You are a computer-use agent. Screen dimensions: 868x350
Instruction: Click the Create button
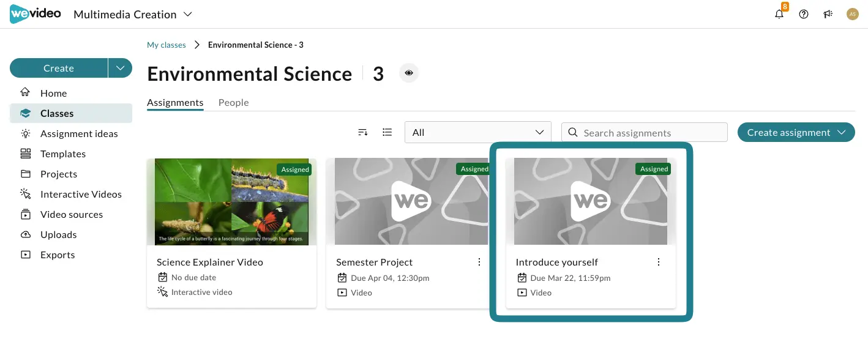pyautogui.click(x=59, y=68)
